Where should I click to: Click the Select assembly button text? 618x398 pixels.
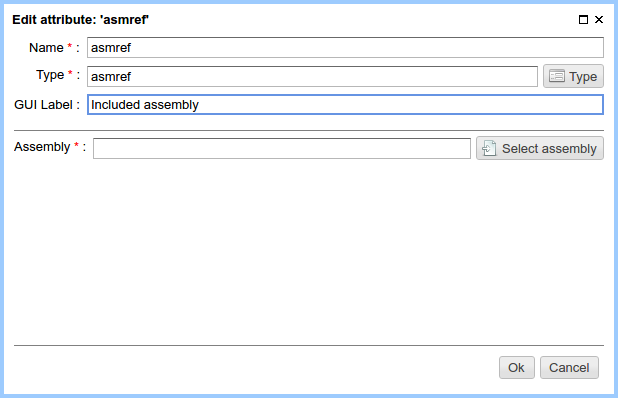(x=549, y=149)
